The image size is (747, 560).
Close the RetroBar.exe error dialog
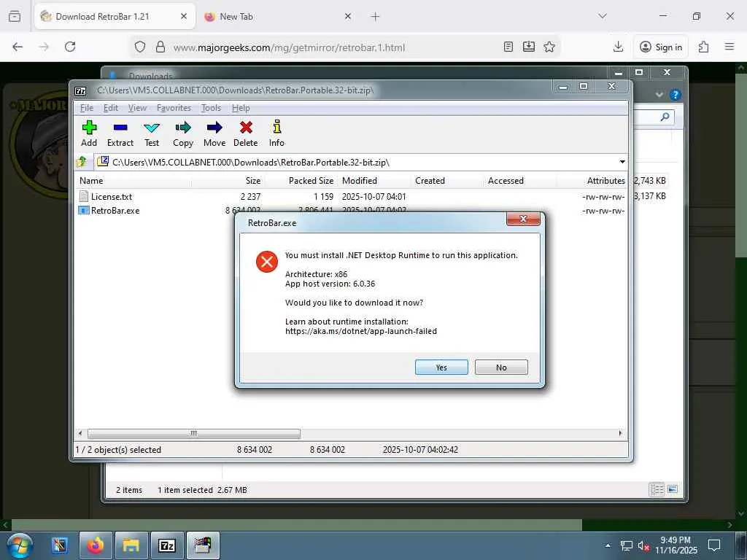(523, 219)
